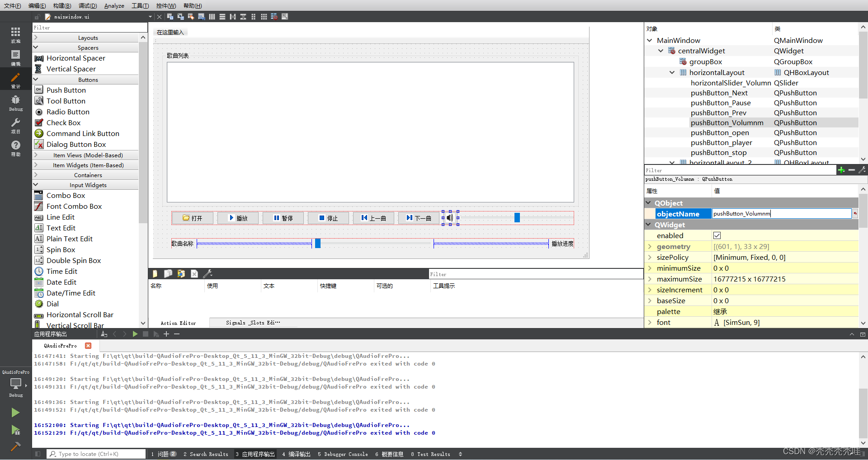Switch to the Signals _Slots Editor tab

(253, 323)
